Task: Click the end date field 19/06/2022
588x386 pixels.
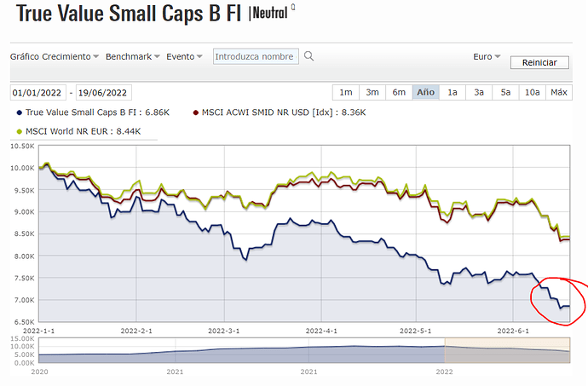Action: [x=104, y=93]
